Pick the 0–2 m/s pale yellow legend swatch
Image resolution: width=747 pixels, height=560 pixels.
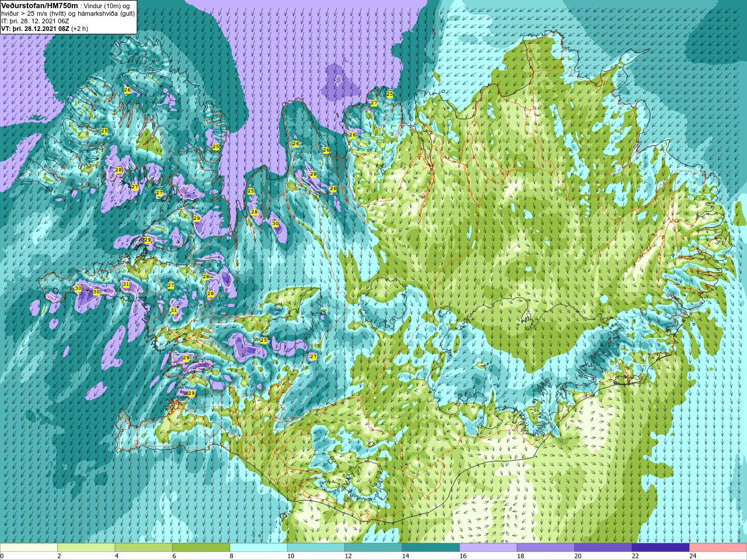(29, 548)
